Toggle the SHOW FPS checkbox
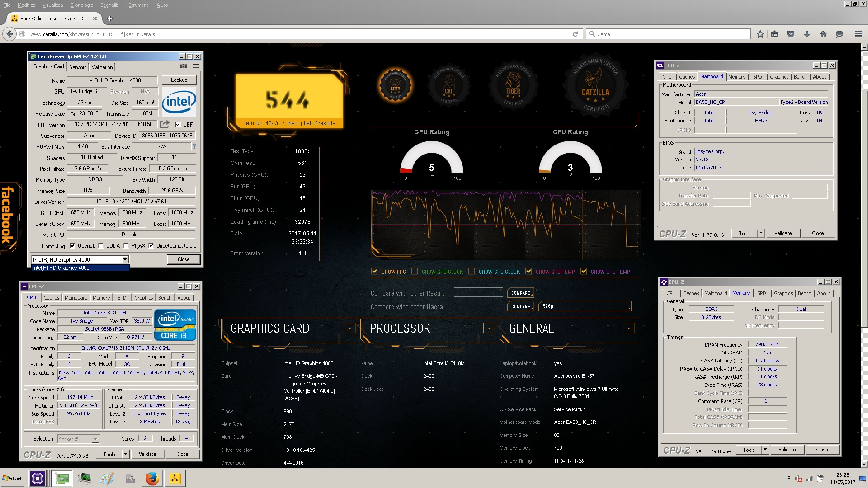The height and width of the screenshot is (488, 868). [x=374, y=272]
